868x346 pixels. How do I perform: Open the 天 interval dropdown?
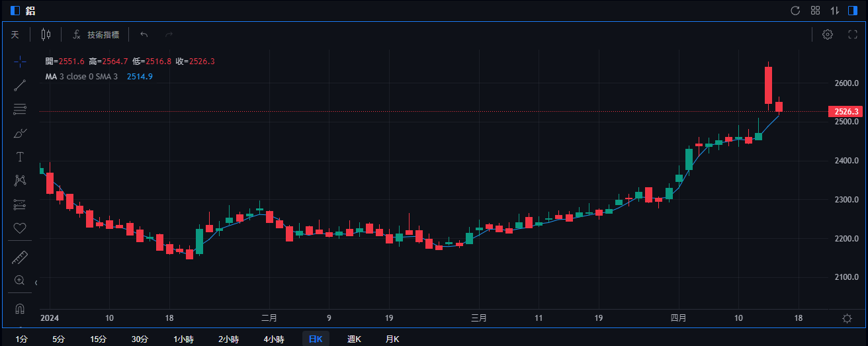pyautogui.click(x=15, y=34)
